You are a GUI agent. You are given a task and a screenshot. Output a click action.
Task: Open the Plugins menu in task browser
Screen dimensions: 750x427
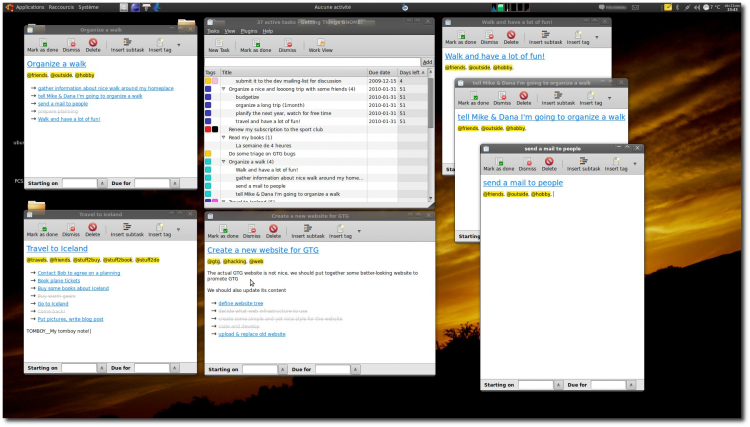coord(248,31)
